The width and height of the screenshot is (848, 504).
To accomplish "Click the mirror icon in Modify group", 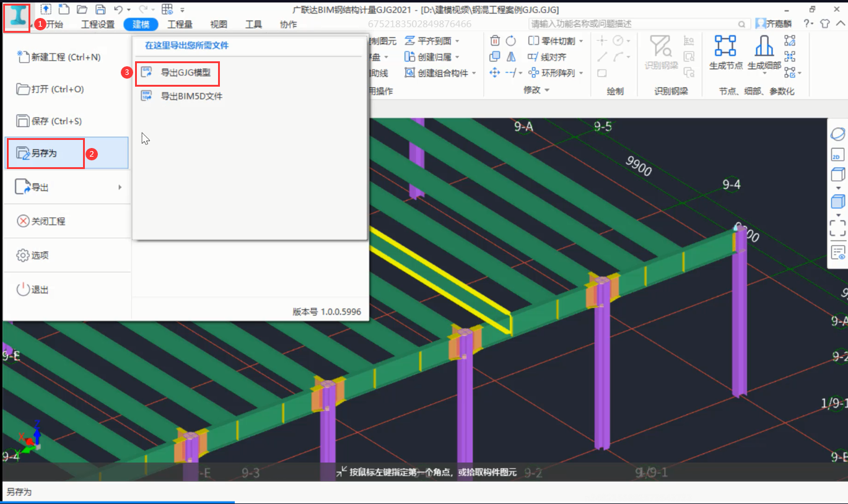I will pos(511,57).
